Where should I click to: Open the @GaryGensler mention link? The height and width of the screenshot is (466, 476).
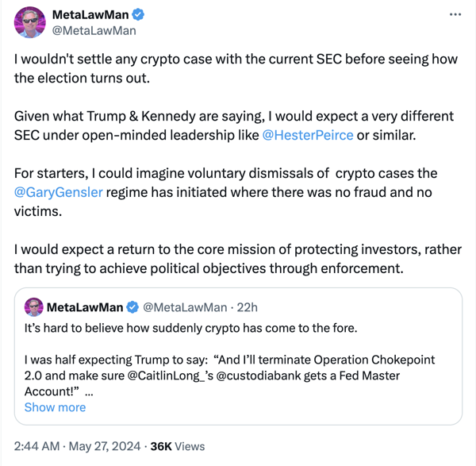pos(58,191)
